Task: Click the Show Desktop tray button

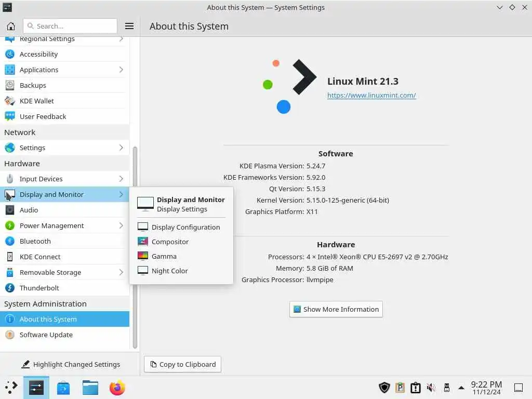Action: pos(518,388)
